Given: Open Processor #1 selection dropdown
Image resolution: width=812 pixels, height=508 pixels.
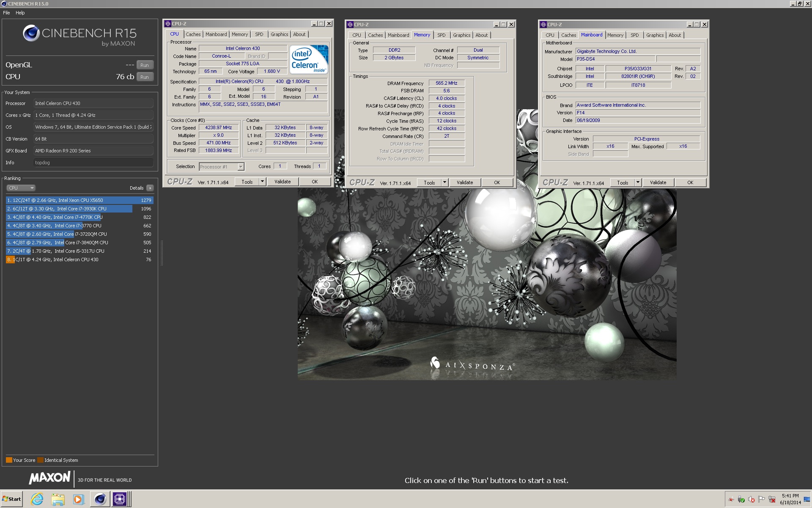Looking at the screenshot, I should tap(241, 167).
